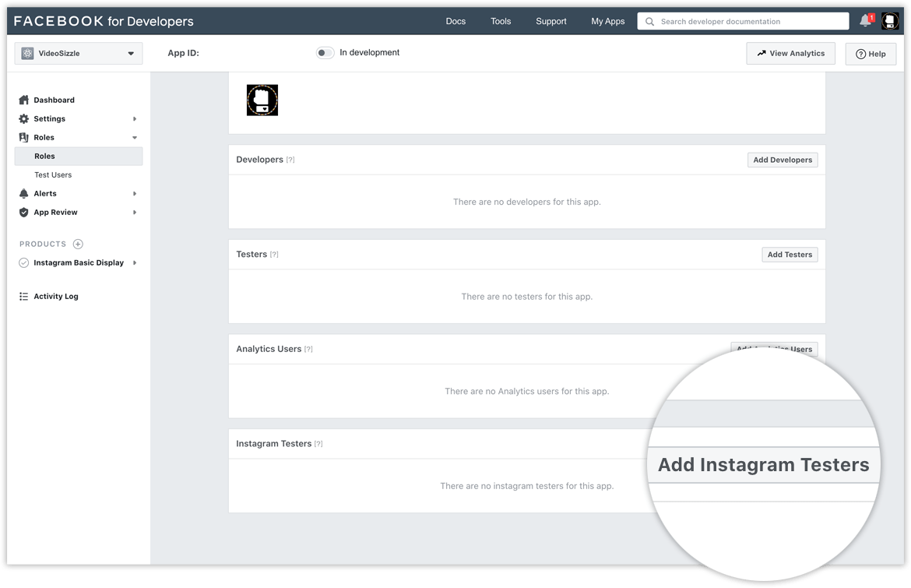Open the Docs menu in top bar
Viewport: 911px width, 588px height.
(455, 21)
